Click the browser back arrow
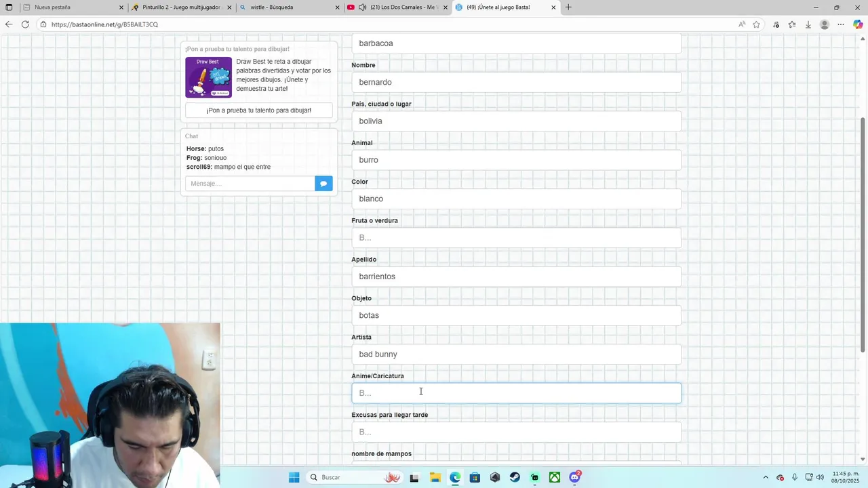The height and width of the screenshot is (488, 868). [8, 24]
